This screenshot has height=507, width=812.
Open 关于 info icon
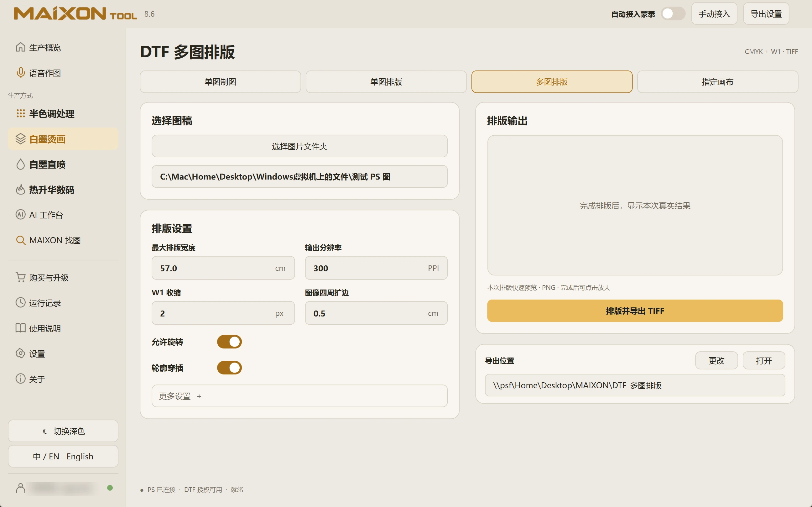(x=20, y=379)
